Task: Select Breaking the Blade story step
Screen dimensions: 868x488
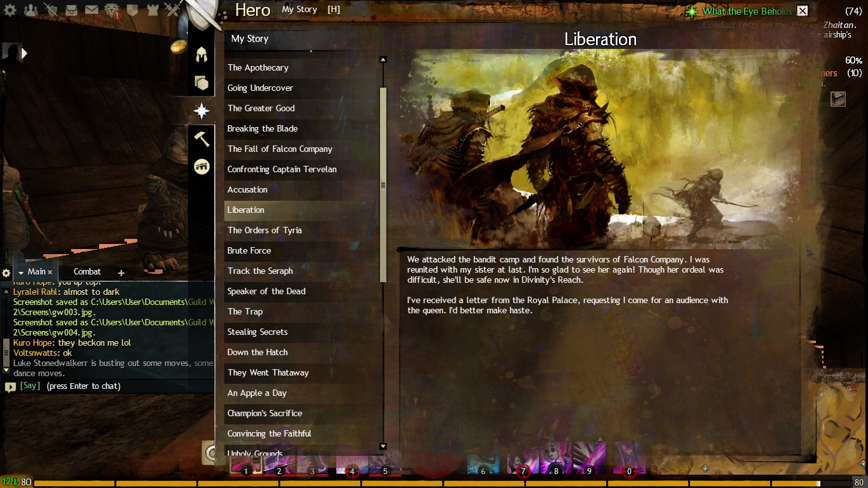Action: click(x=301, y=129)
